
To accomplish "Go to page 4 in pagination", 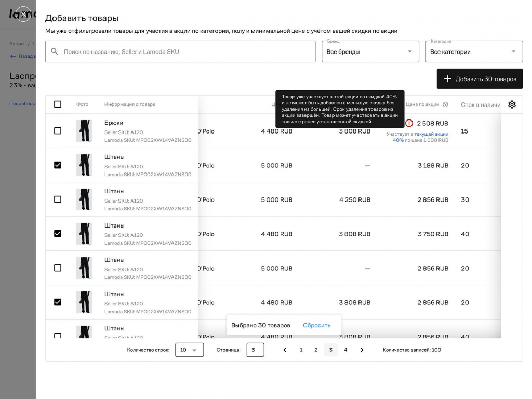I will pyautogui.click(x=345, y=350).
